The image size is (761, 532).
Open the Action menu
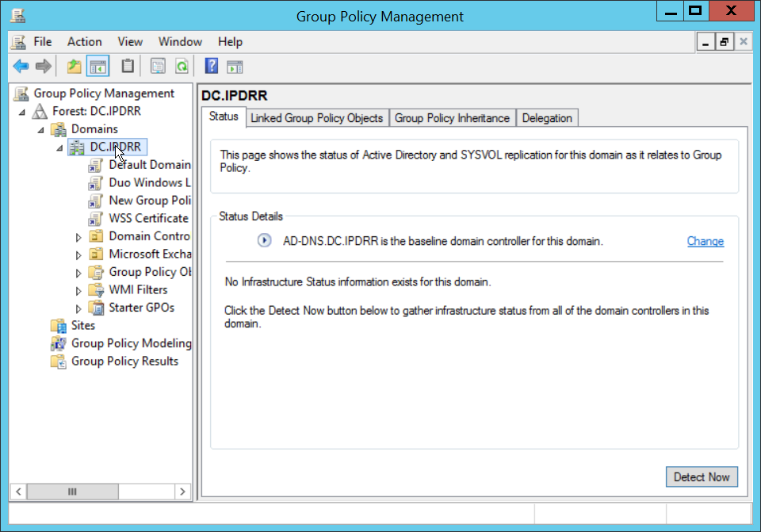click(84, 42)
